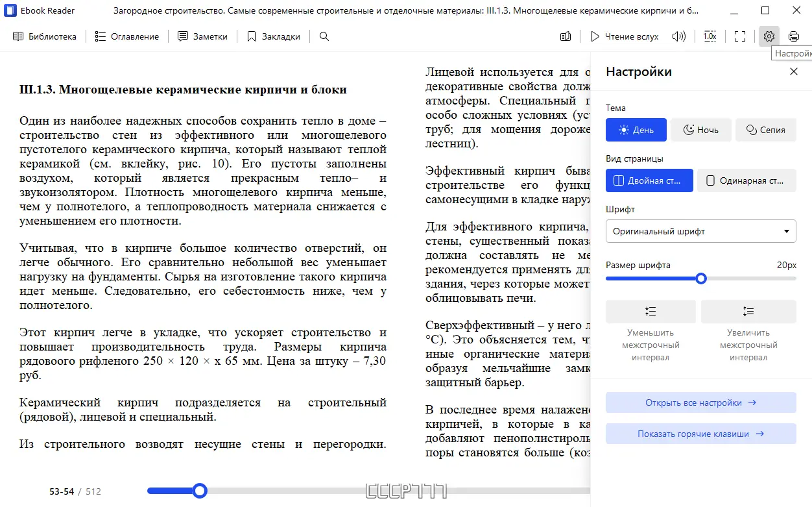This screenshot has height=507, width=812.
Task: Adjust the reading speaker volume
Action: click(678, 36)
